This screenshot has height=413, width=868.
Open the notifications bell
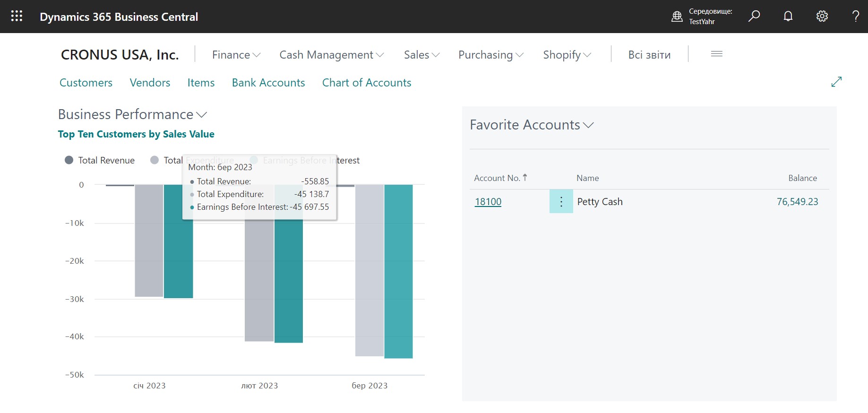788,16
